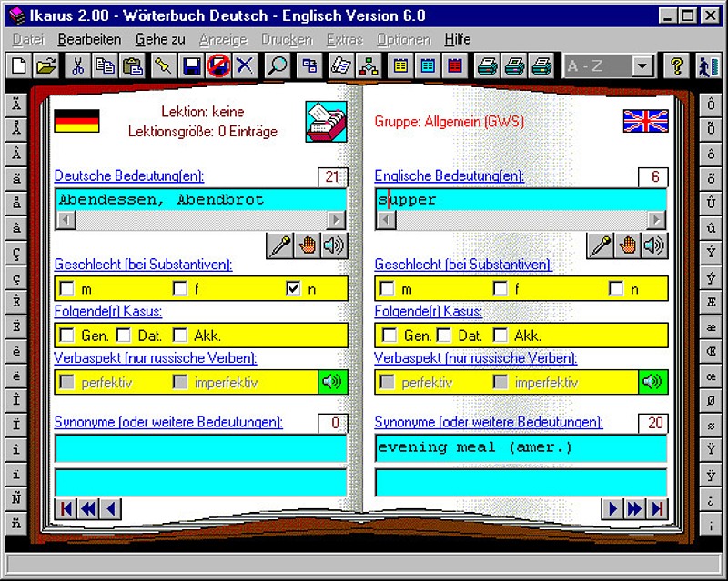
Task: Cut selection with the scissors icon
Action: pyautogui.click(x=78, y=65)
